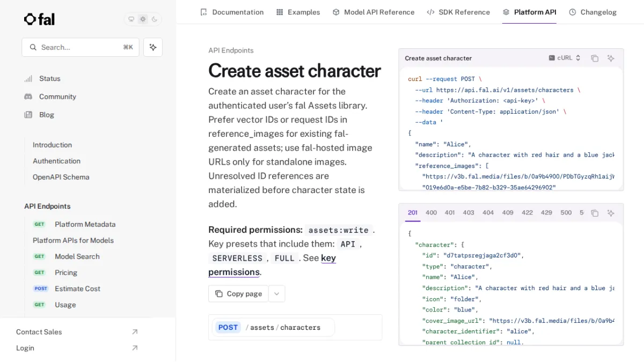
Task: Click SERVERLESS preset code label
Action: [x=238, y=258]
